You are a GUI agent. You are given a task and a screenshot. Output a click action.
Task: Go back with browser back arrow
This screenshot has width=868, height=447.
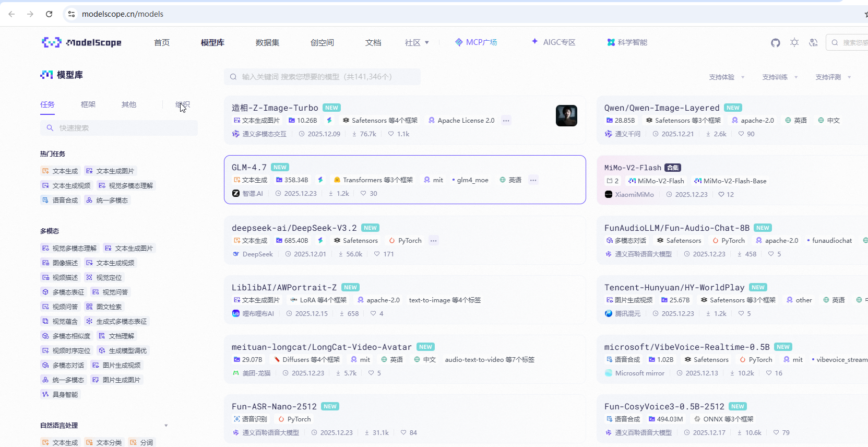click(11, 14)
